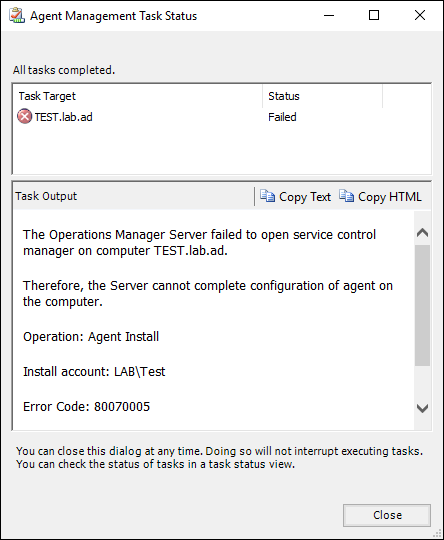Click the red failed status icon

click(24, 116)
